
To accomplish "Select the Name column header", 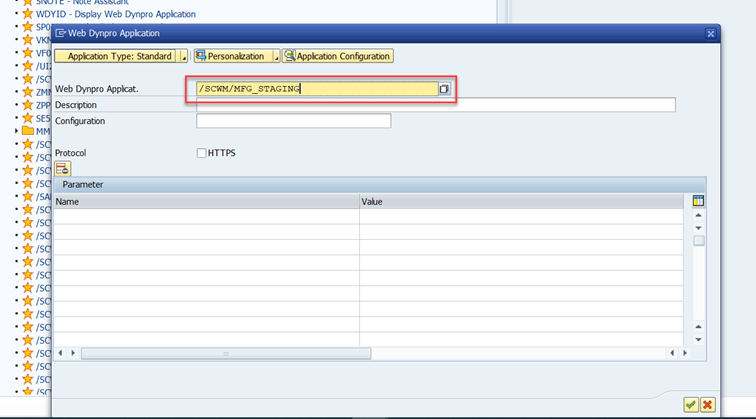I will pos(206,202).
